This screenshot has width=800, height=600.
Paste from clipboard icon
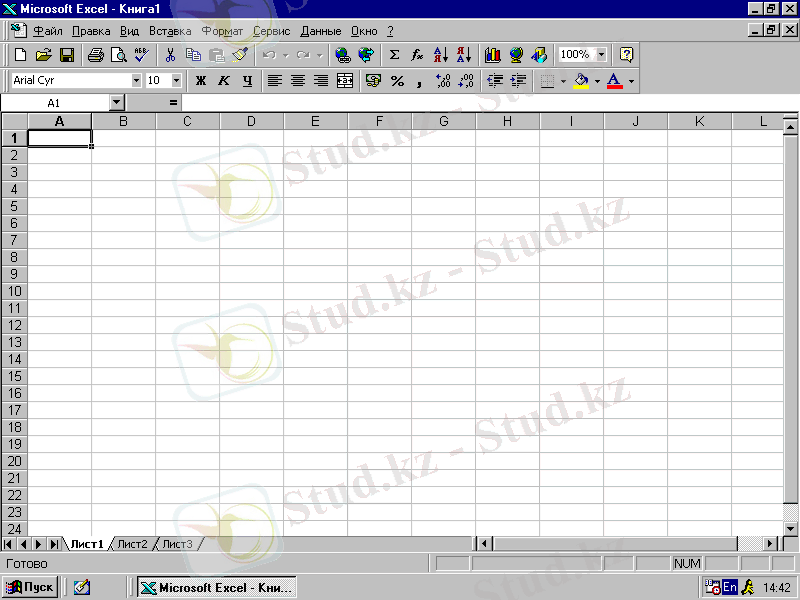(217, 55)
